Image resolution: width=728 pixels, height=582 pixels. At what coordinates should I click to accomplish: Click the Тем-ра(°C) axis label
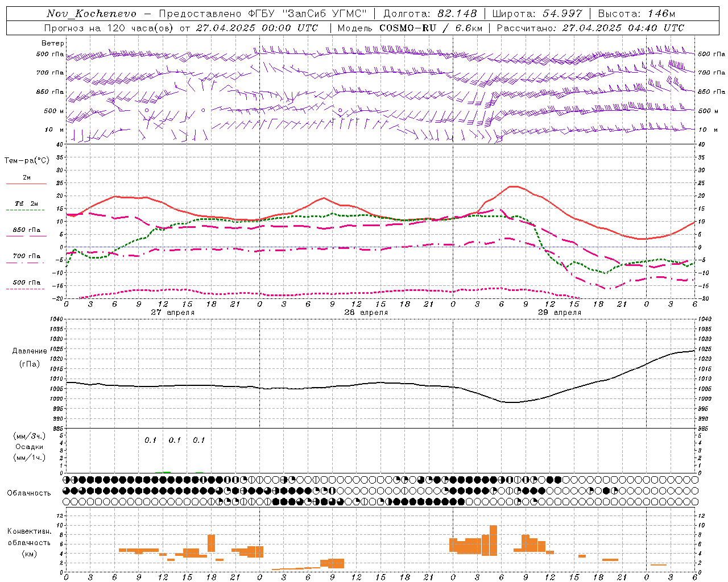click(27, 161)
